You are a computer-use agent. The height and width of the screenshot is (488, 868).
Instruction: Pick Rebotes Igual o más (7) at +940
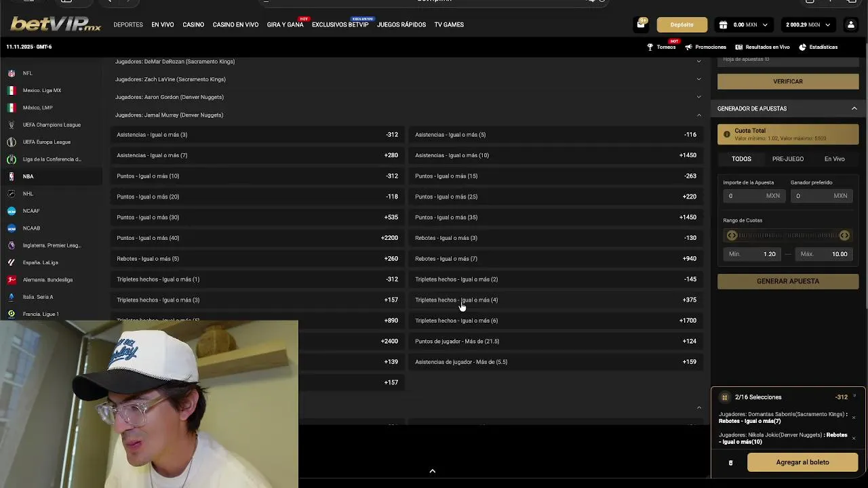click(556, 259)
